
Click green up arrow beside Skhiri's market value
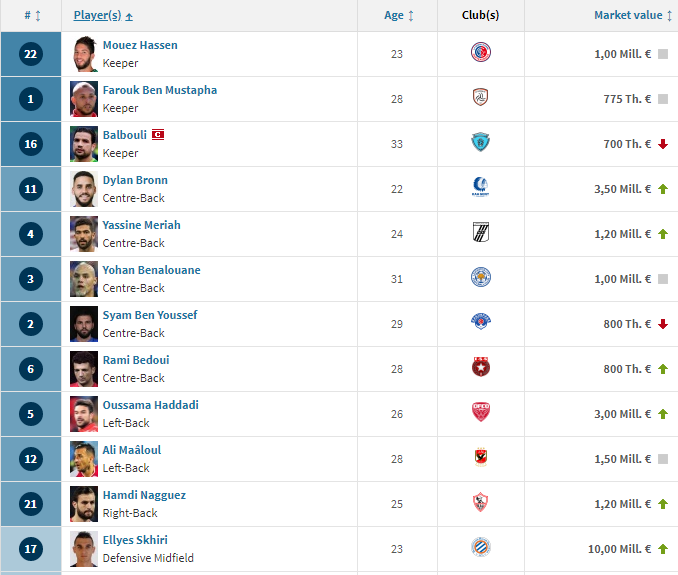pos(663,549)
